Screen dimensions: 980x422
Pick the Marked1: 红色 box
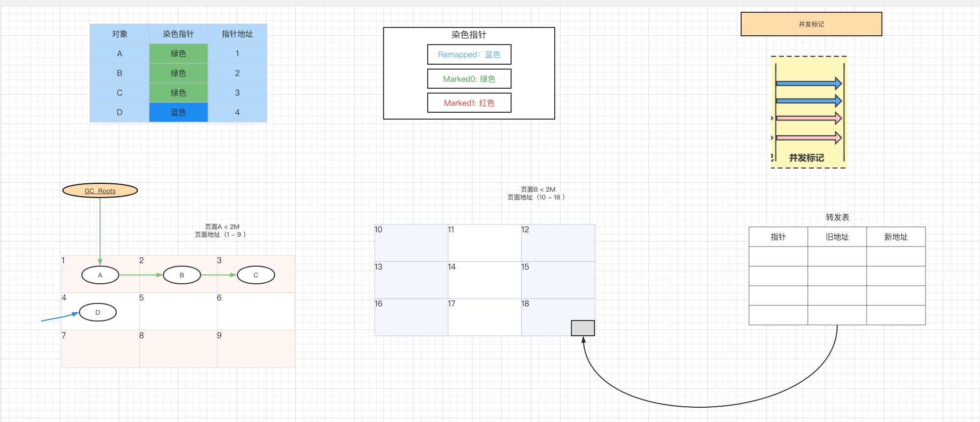coord(469,103)
